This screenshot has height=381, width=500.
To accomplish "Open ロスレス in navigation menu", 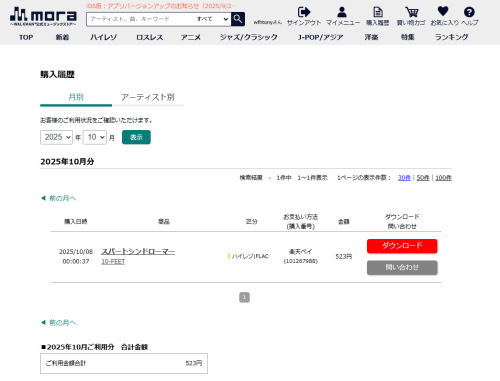I will [150, 37].
